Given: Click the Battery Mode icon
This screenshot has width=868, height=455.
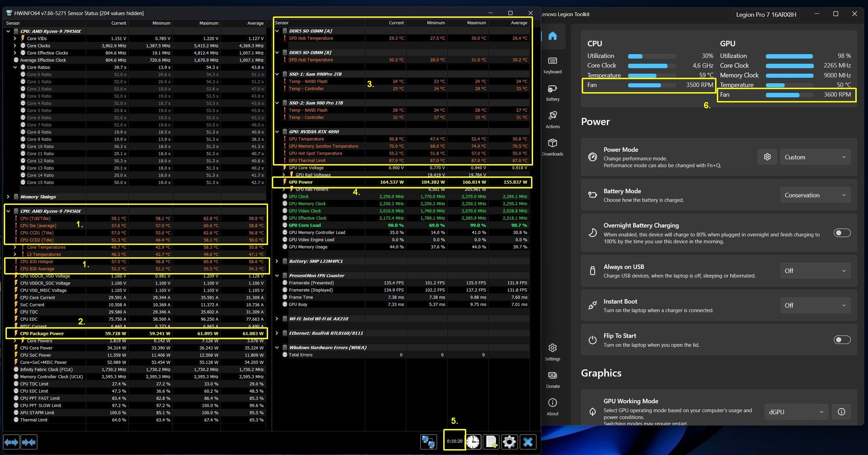Looking at the screenshot, I should click(x=592, y=195).
